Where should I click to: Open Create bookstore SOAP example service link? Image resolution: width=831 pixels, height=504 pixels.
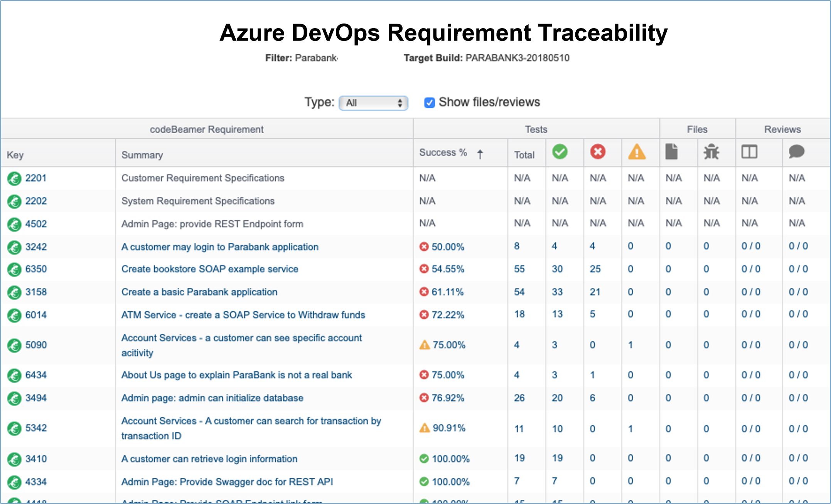pyautogui.click(x=210, y=269)
